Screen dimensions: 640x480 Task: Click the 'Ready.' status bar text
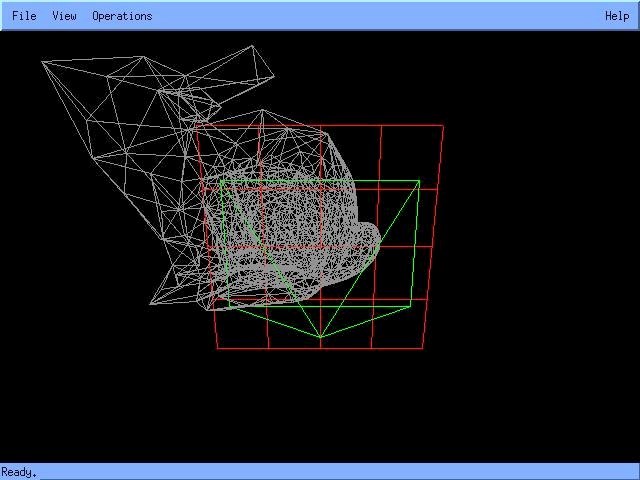click(x=19, y=472)
